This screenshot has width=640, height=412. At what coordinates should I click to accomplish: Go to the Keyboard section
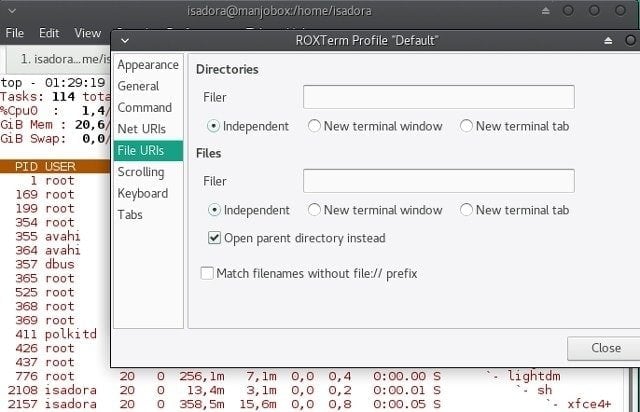pyautogui.click(x=148, y=194)
